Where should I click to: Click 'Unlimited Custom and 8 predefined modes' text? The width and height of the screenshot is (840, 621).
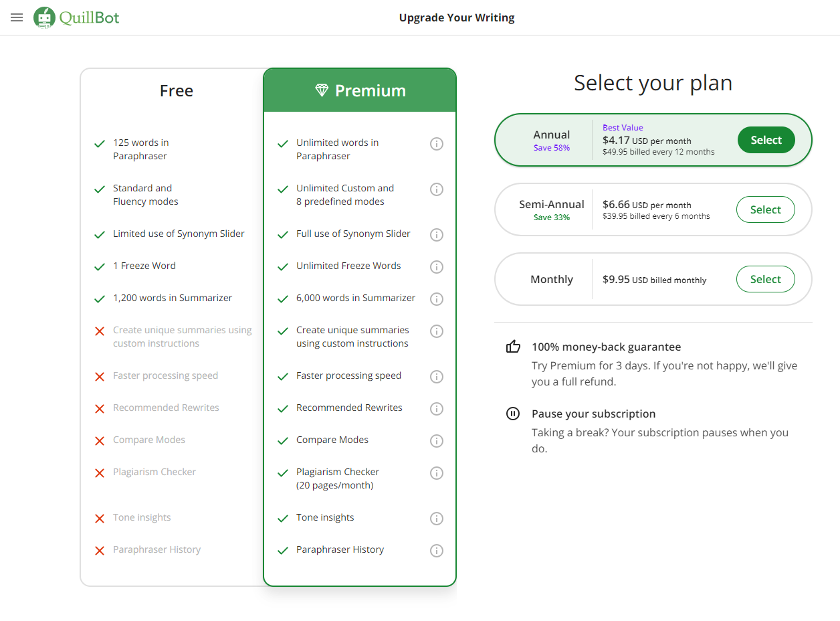[x=345, y=195]
